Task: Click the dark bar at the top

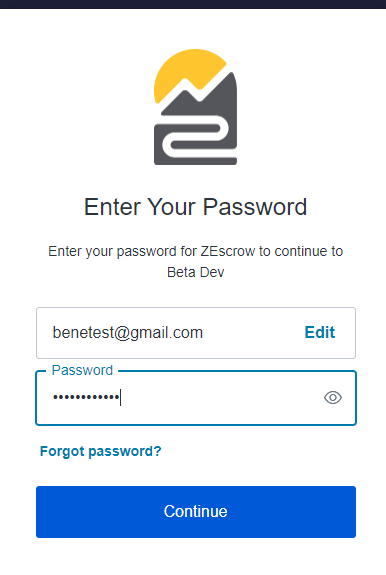Action: coord(193,4)
